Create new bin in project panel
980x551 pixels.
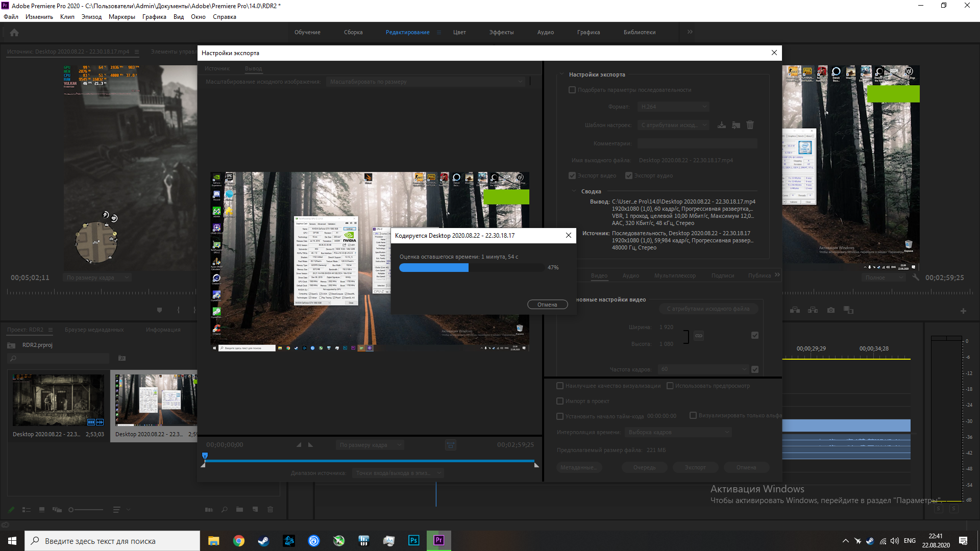(239, 510)
